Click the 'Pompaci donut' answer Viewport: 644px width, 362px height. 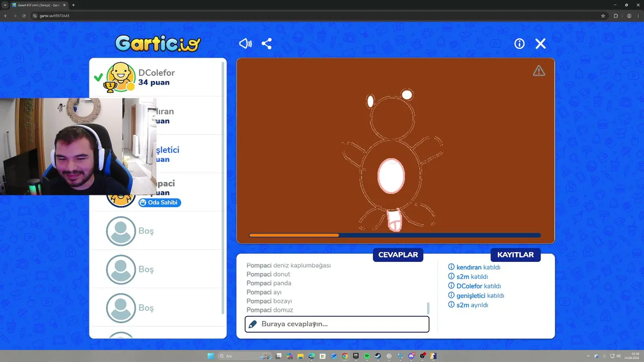268,275
